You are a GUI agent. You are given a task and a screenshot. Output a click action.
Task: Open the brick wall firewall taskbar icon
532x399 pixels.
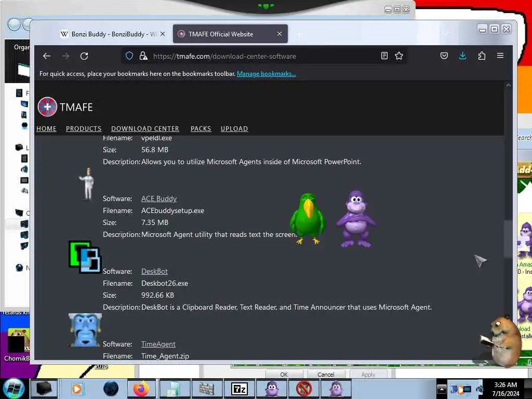coord(206,389)
